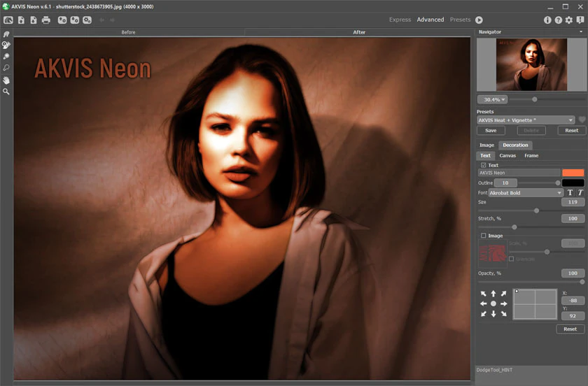Show the Before tab

[129, 32]
